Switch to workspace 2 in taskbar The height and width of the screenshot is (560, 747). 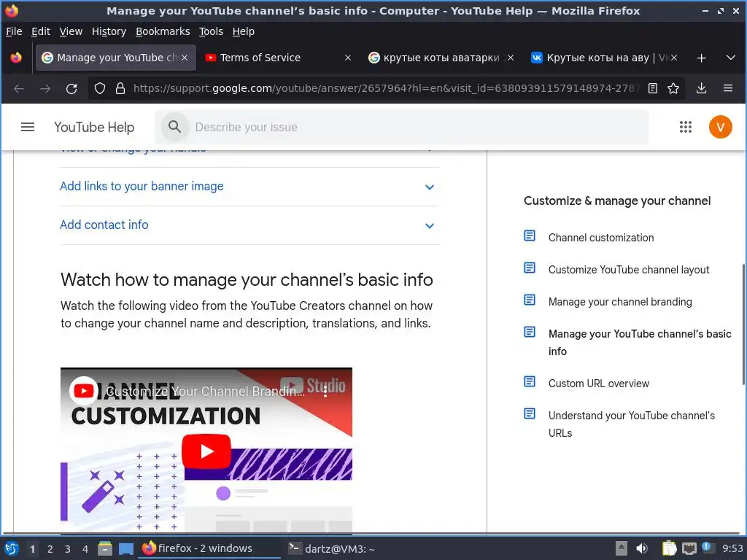click(50, 549)
